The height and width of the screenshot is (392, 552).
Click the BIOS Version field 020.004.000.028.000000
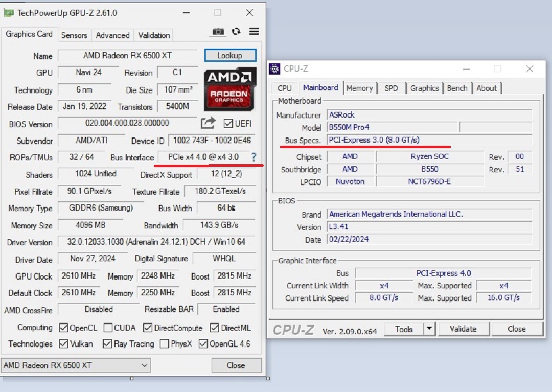click(x=127, y=123)
